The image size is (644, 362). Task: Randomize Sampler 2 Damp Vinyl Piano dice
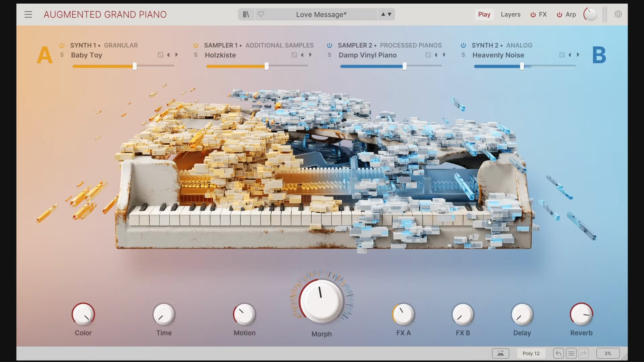tap(428, 55)
